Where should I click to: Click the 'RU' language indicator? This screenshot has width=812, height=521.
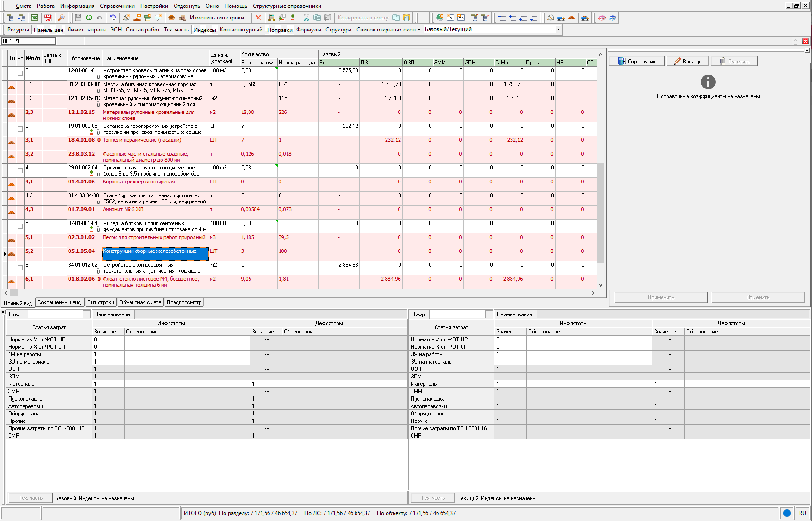[802, 513]
